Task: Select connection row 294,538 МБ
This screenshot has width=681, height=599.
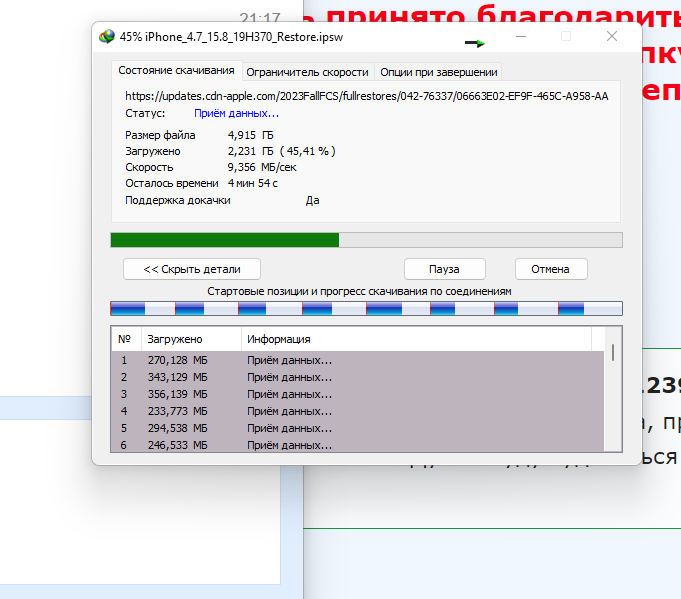Action: tap(358, 428)
